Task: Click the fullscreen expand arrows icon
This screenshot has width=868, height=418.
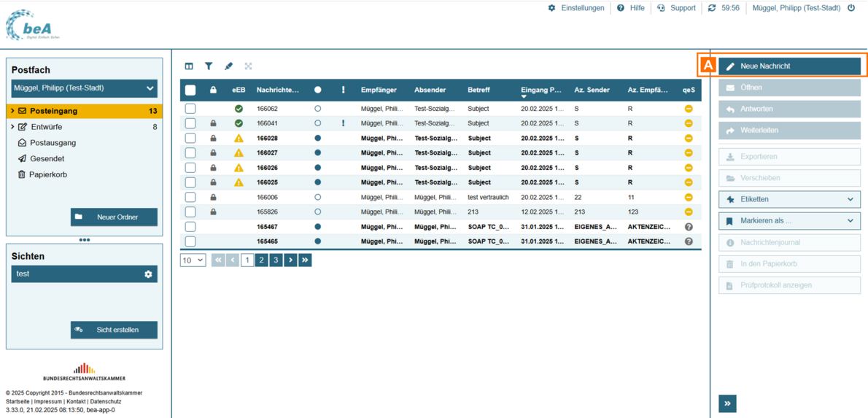Action: (x=249, y=66)
